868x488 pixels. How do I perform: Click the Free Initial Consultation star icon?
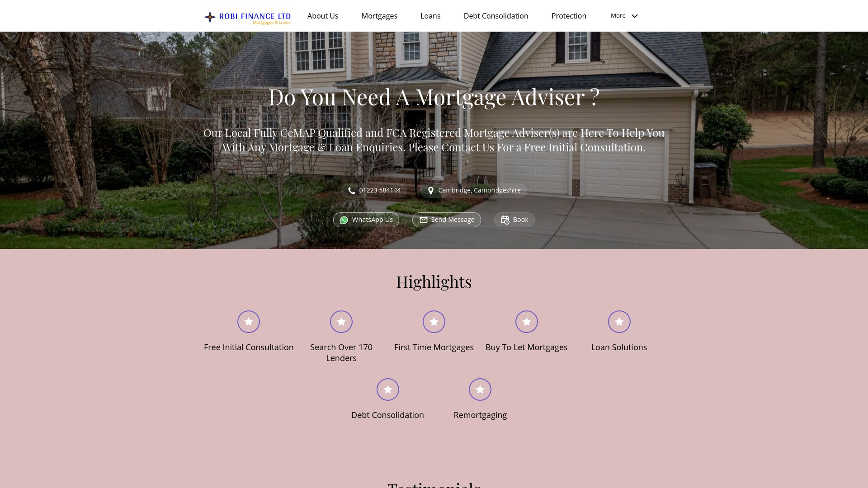point(248,321)
